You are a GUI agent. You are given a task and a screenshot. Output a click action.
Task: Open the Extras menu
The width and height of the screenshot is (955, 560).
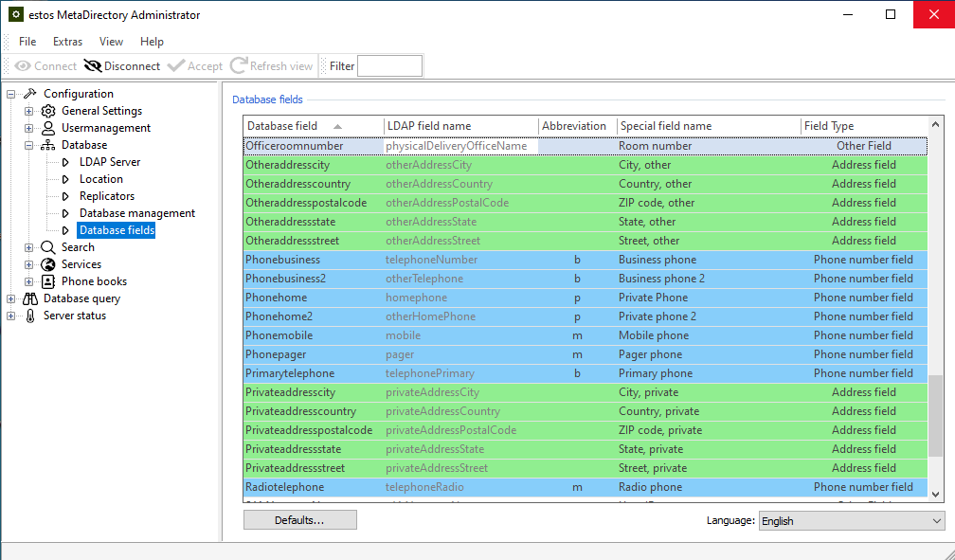coord(67,42)
